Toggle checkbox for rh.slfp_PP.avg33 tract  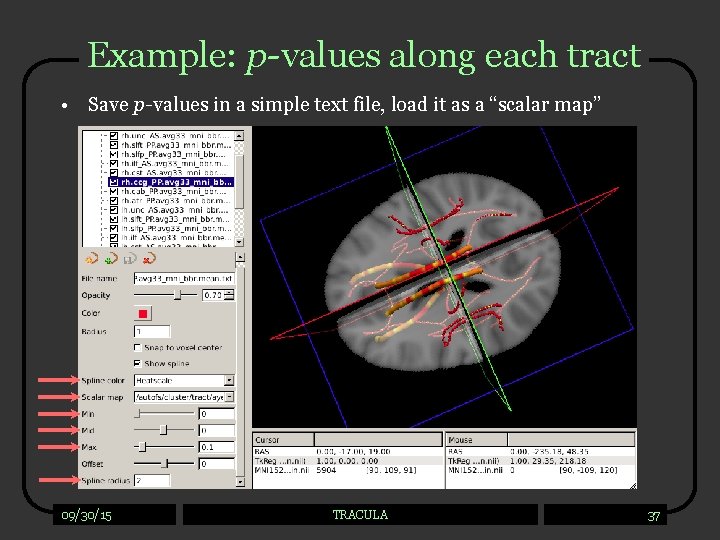(x=114, y=154)
